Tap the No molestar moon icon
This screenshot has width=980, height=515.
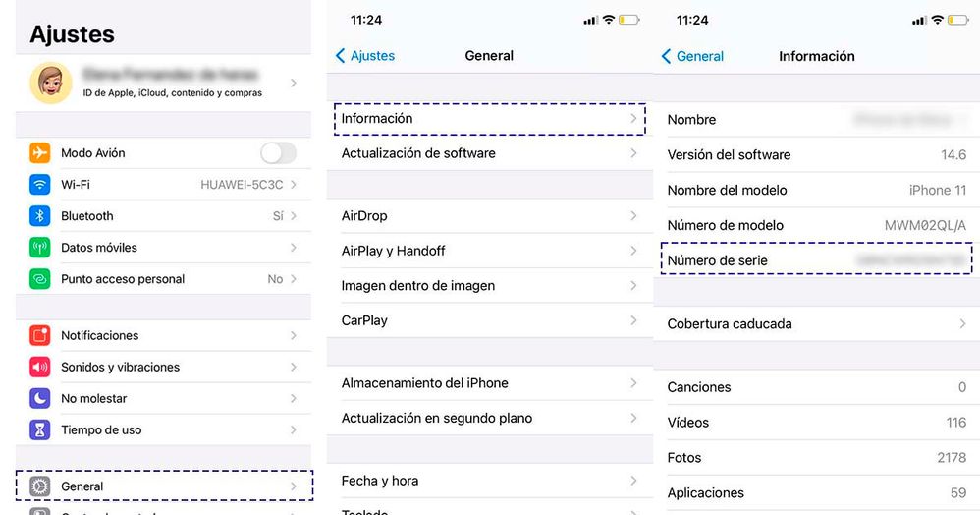pos(40,399)
